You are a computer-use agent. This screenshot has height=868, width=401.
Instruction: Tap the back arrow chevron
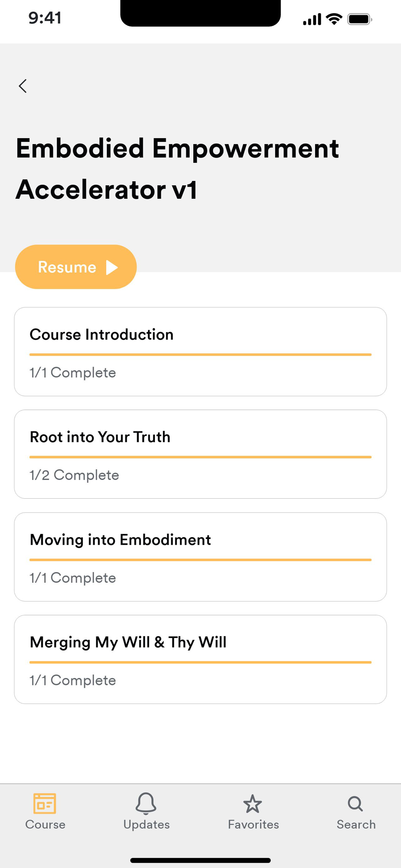click(x=23, y=86)
